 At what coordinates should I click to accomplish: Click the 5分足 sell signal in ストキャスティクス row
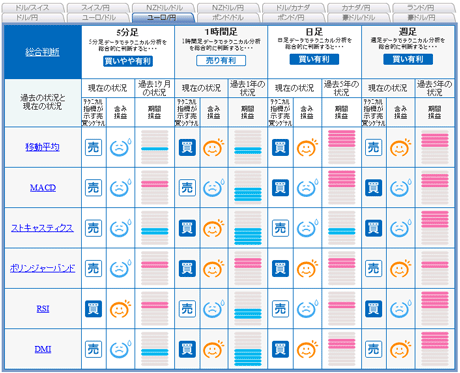point(93,228)
